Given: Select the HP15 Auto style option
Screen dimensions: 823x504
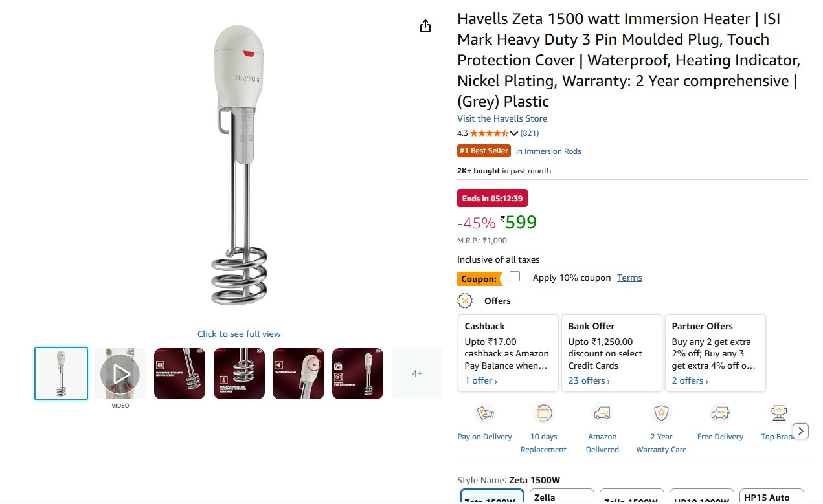Looking at the screenshot, I should click(772, 496).
